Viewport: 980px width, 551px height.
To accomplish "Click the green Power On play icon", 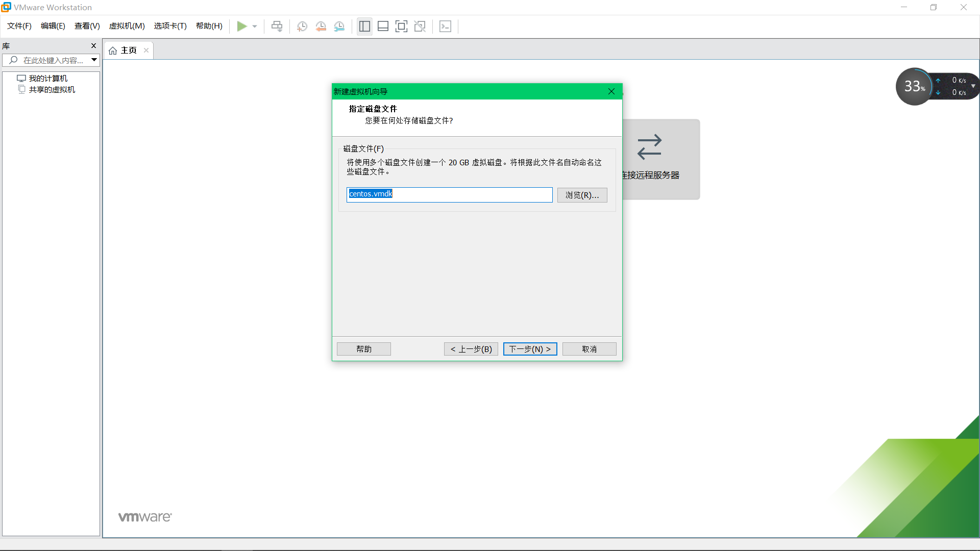I will click(242, 26).
